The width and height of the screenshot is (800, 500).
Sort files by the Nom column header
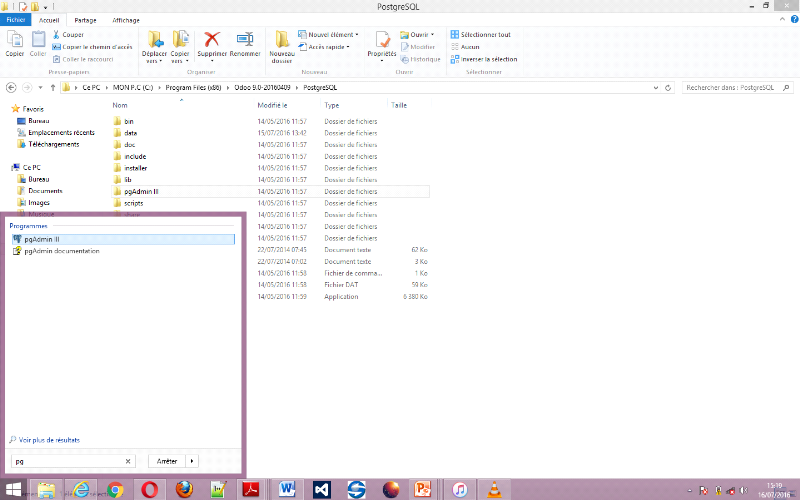click(x=120, y=105)
